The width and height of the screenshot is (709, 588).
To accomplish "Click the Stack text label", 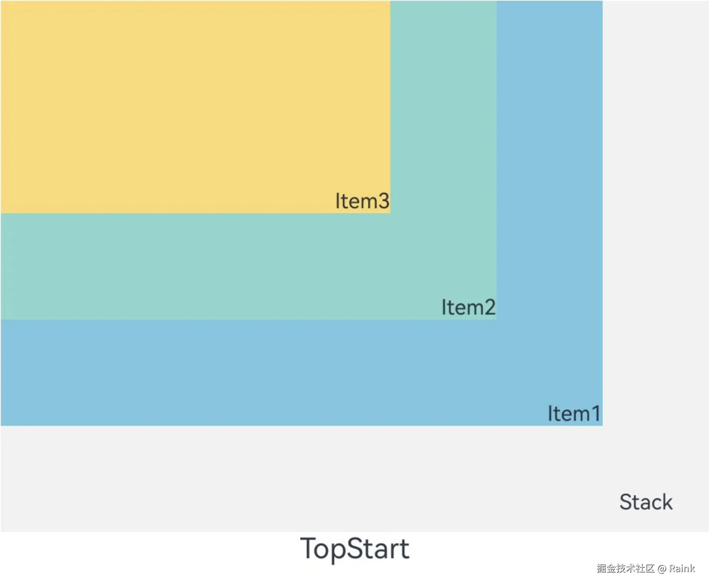I will 646,502.
